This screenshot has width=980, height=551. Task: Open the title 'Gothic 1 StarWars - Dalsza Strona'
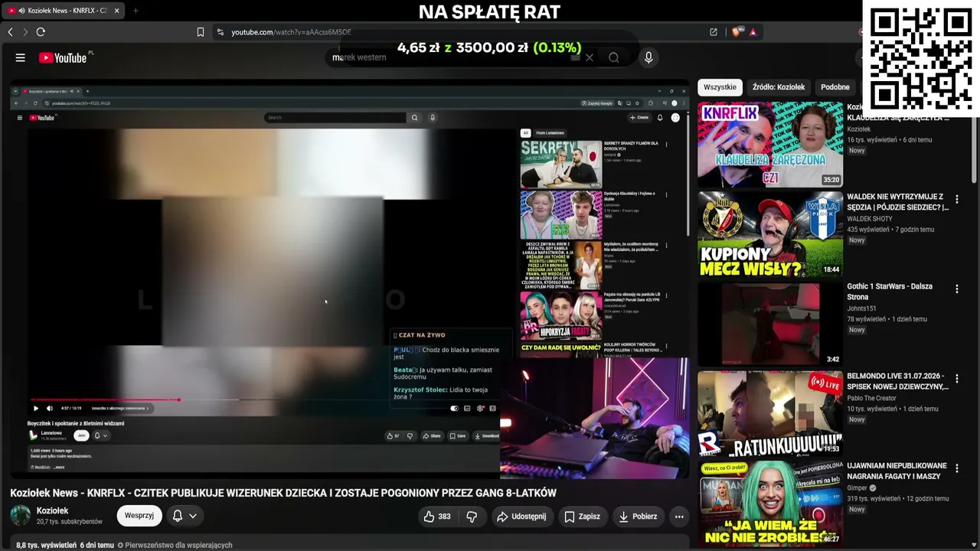tap(890, 292)
